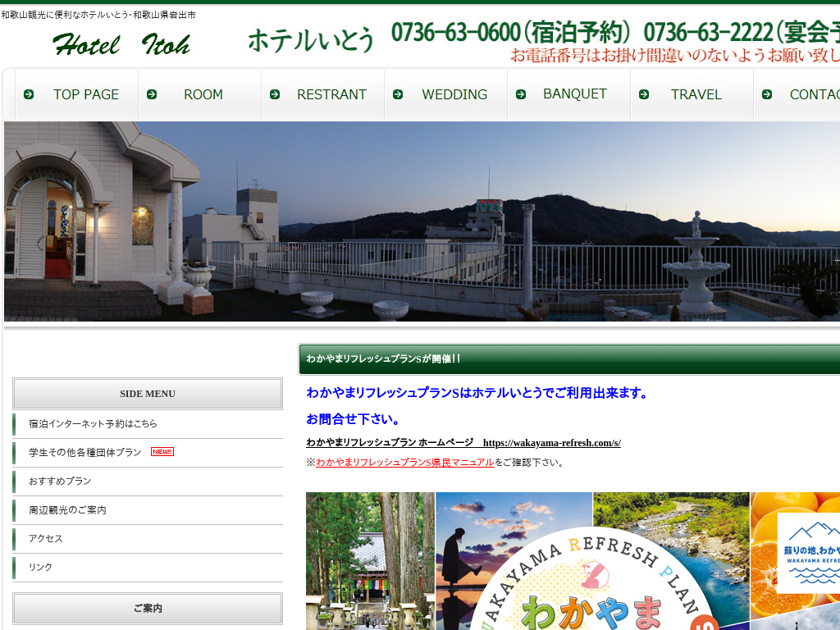The height and width of the screenshot is (630, 840).
Task: Click the ご案内 section header
Action: (x=148, y=608)
